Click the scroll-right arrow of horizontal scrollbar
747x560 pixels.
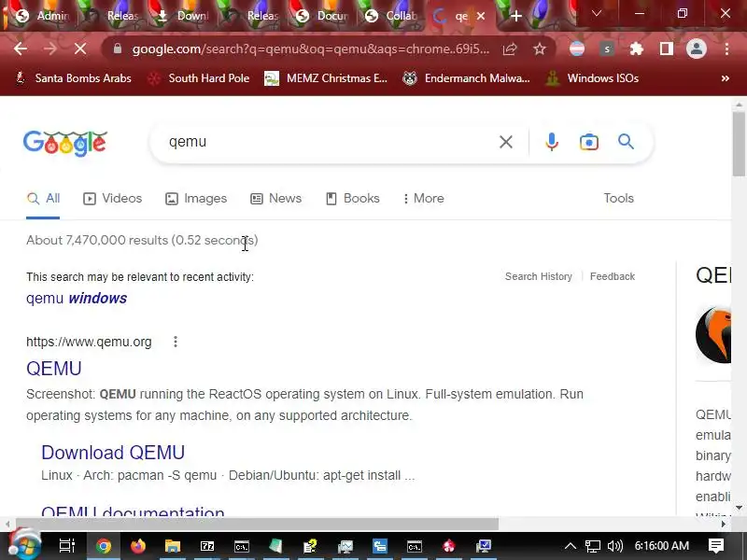click(723, 524)
